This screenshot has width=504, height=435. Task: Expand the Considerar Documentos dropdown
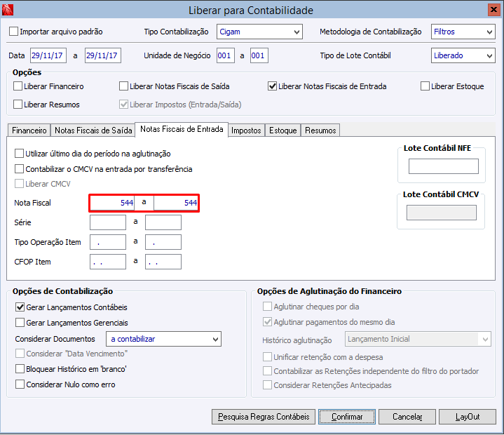point(163,339)
